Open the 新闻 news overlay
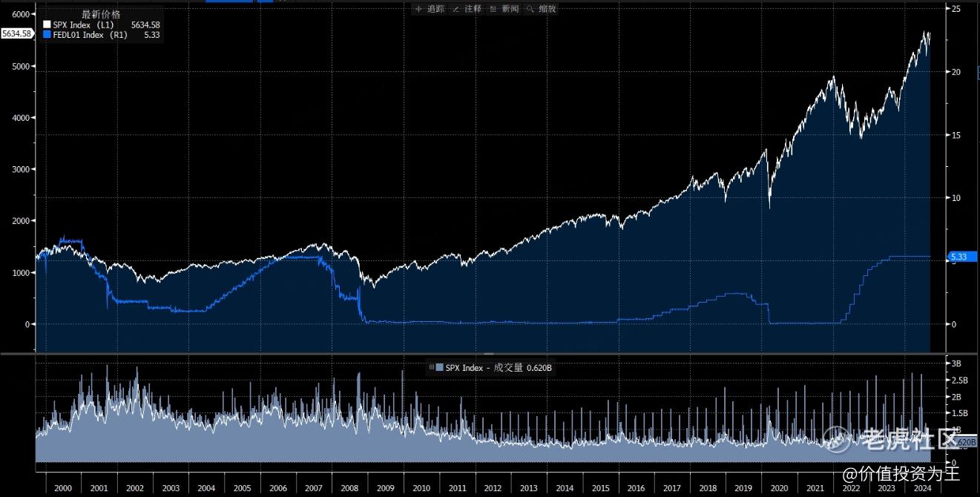This screenshot has width=980, height=497. [x=505, y=9]
